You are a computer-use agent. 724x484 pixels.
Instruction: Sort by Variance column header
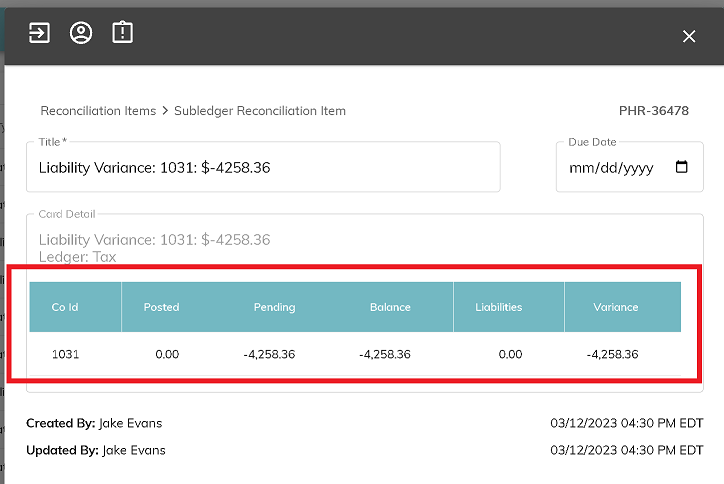pos(615,307)
